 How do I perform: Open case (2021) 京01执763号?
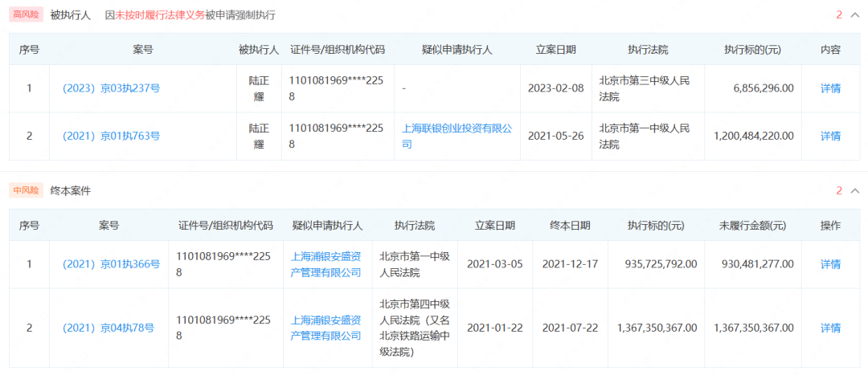tap(111, 136)
